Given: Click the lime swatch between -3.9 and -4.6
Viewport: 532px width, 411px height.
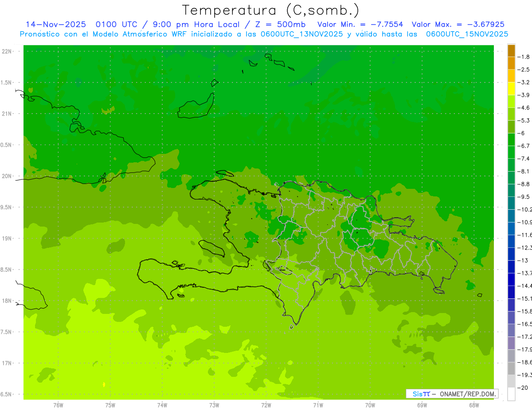Looking at the screenshot, I should (x=511, y=102).
